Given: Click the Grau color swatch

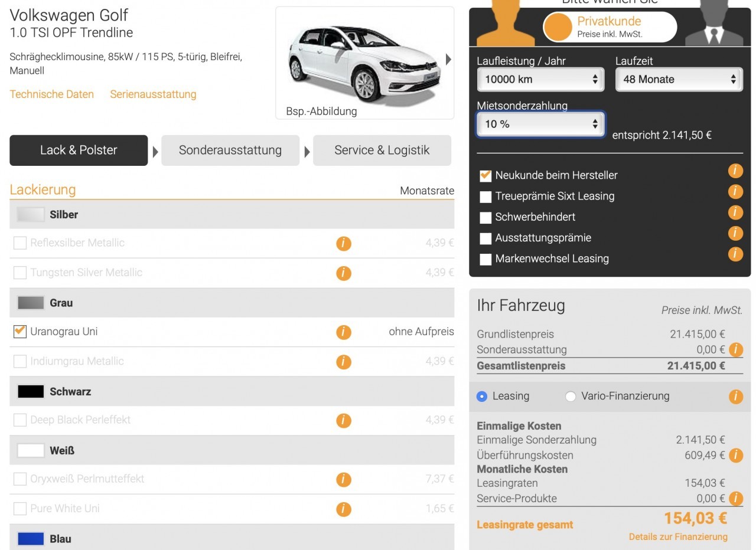Looking at the screenshot, I should [x=31, y=303].
